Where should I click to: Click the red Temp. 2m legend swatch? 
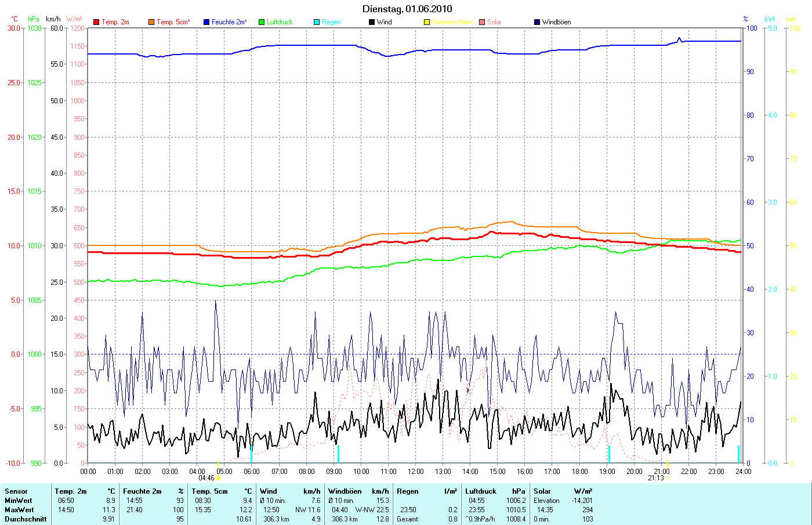[x=96, y=22]
